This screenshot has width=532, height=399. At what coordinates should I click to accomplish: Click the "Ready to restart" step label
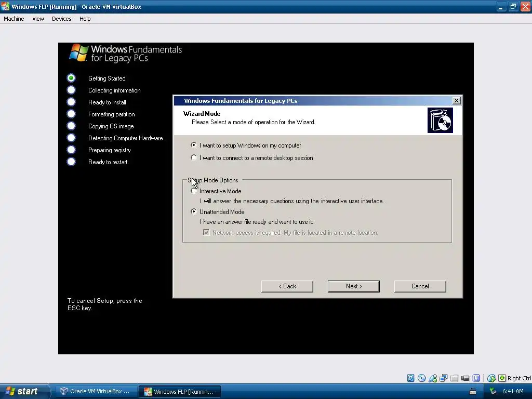pos(108,162)
